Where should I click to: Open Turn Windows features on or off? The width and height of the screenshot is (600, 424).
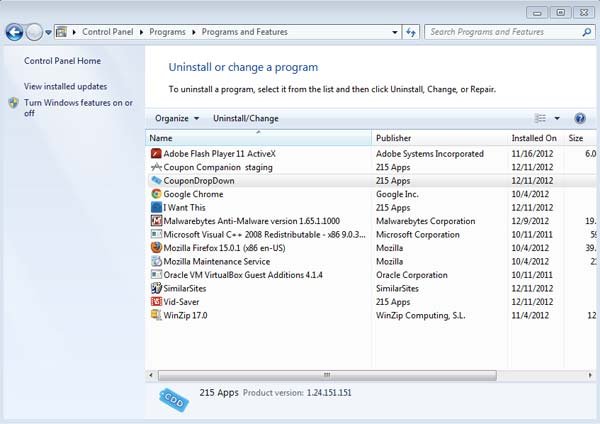(78, 108)
